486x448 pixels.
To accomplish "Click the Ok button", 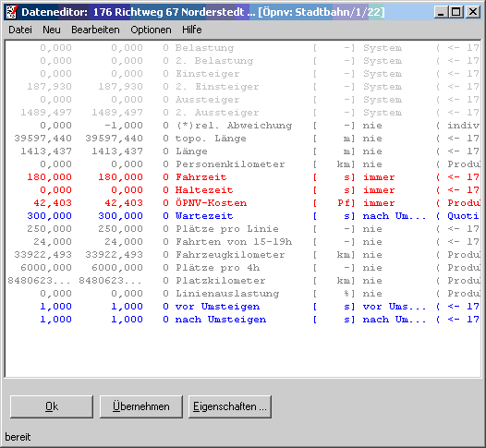I will tap(52, 406).
